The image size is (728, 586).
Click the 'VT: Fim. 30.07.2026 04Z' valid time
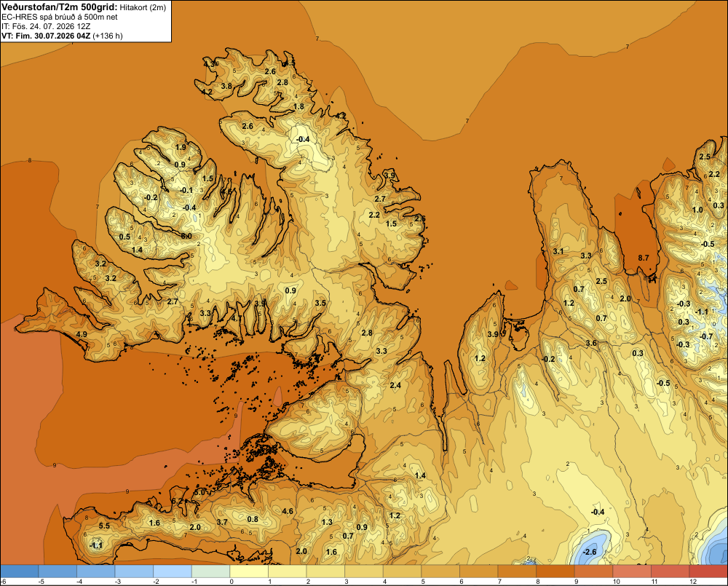click(x=46, y=36)
